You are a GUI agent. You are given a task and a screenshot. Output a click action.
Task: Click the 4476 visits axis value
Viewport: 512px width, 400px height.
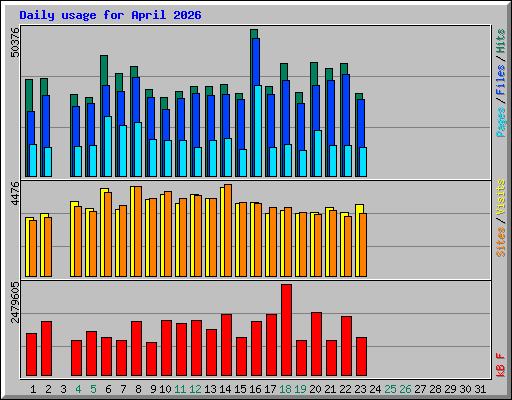coord(15,193)
